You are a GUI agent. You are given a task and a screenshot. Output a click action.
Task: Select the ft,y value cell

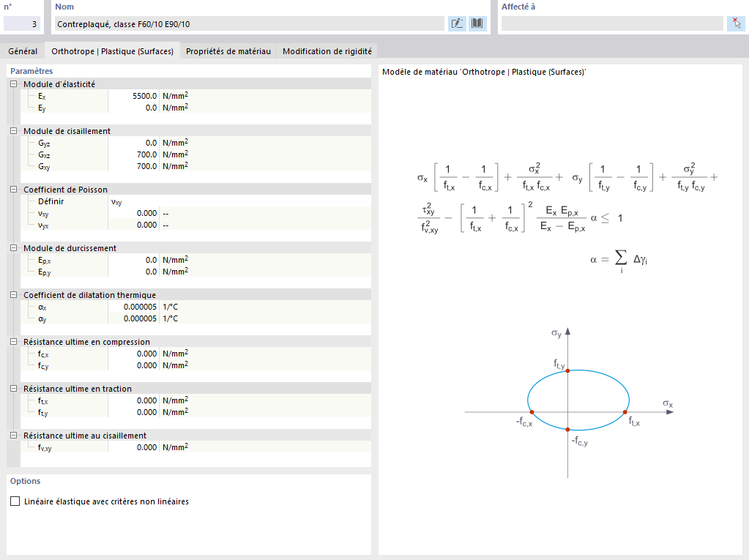pos(133,412)
